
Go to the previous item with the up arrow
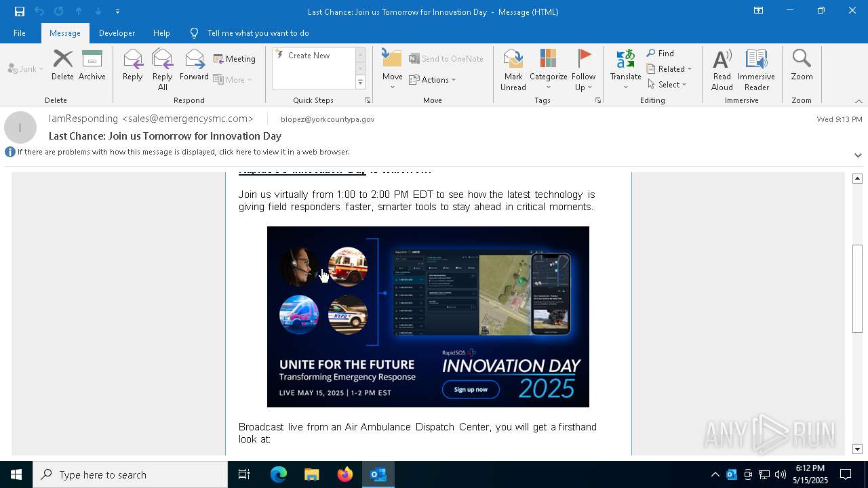pyautogui.click(x=79, y=12)
